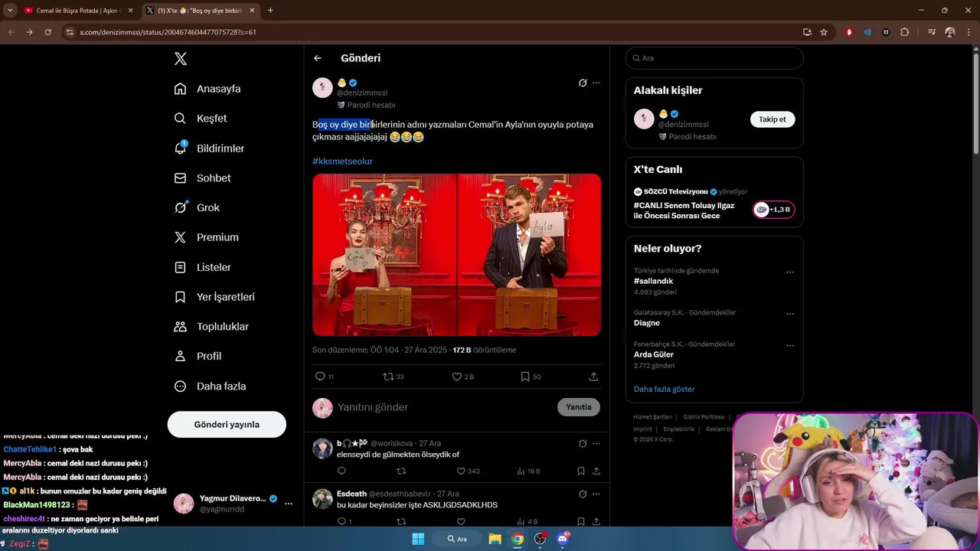Open the #sallandık trending topic
This screenshot has width=980, height=551.
[x=653, y=281]
